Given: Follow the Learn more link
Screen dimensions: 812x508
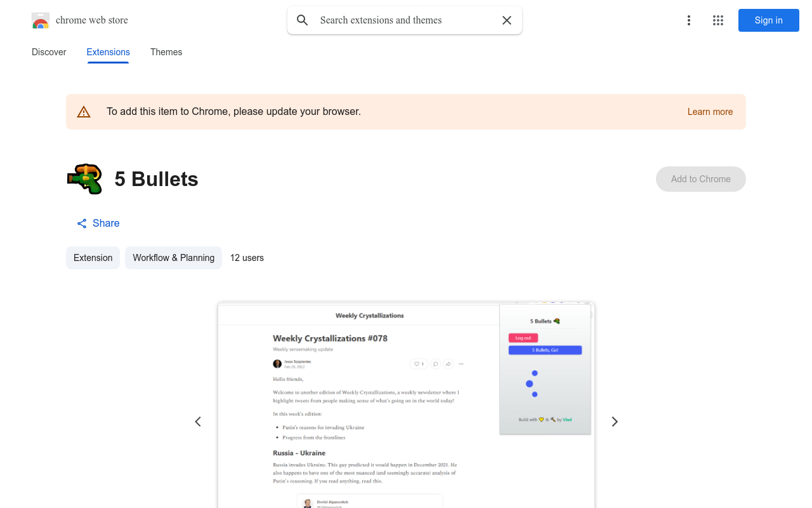Looking at the screenshot, I should coord(710,112).
